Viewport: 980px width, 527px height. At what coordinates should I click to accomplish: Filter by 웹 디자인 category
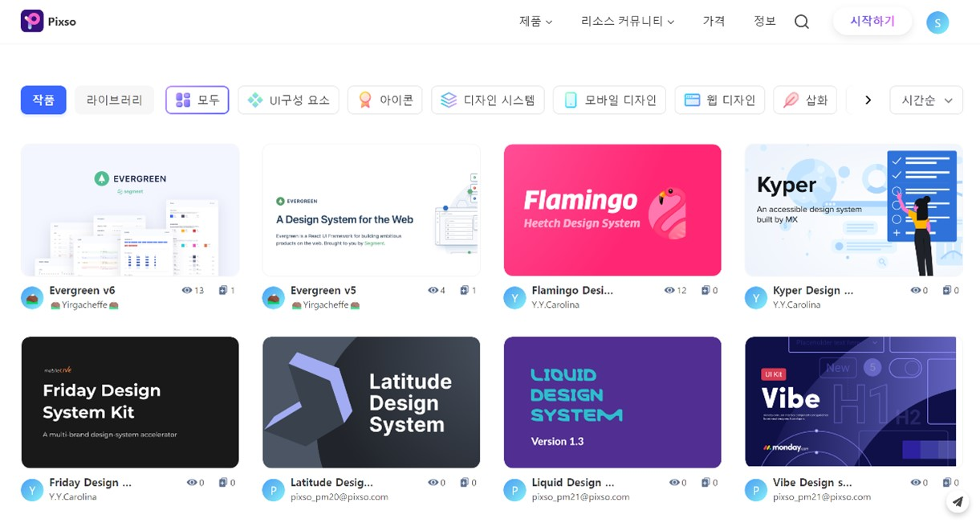click(720, 100)
